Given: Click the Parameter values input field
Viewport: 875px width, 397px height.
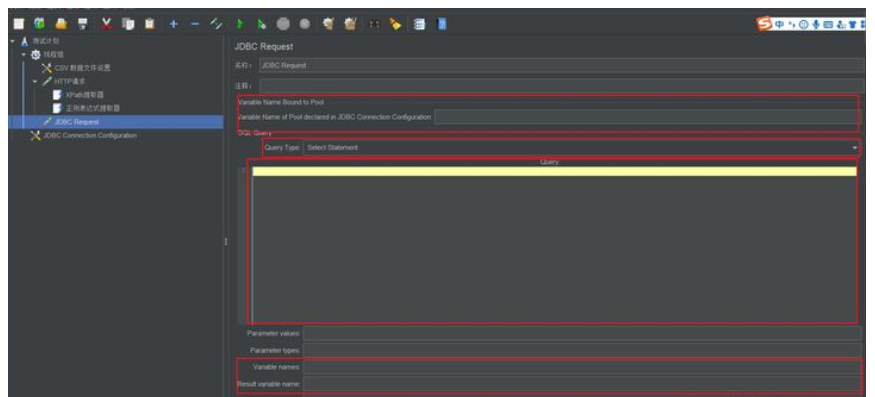Looking at the screenshot, I should [582, 333].
